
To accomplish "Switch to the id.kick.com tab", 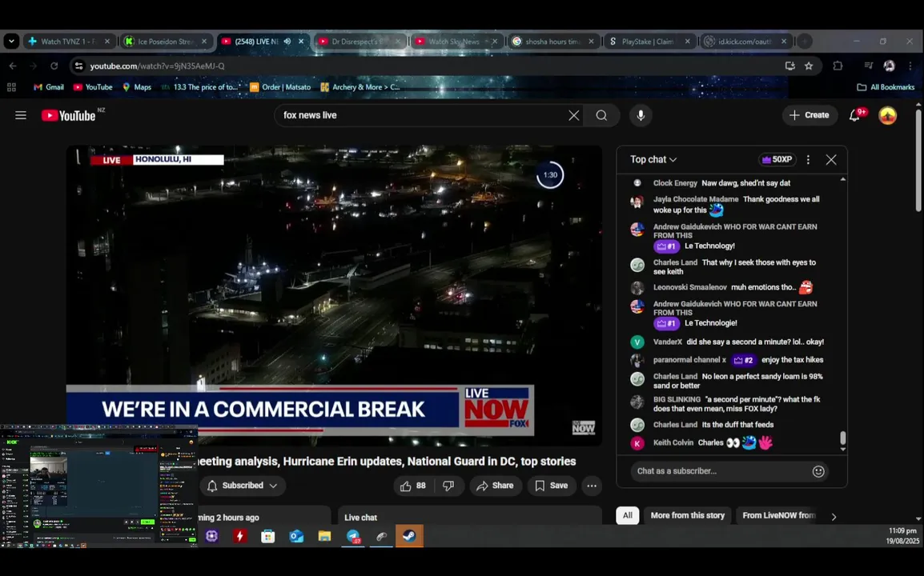I will (x=745, y=42).
